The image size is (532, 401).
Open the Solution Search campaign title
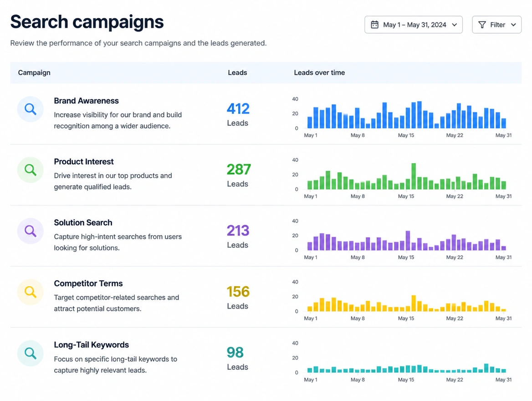(x=83, y=223)
